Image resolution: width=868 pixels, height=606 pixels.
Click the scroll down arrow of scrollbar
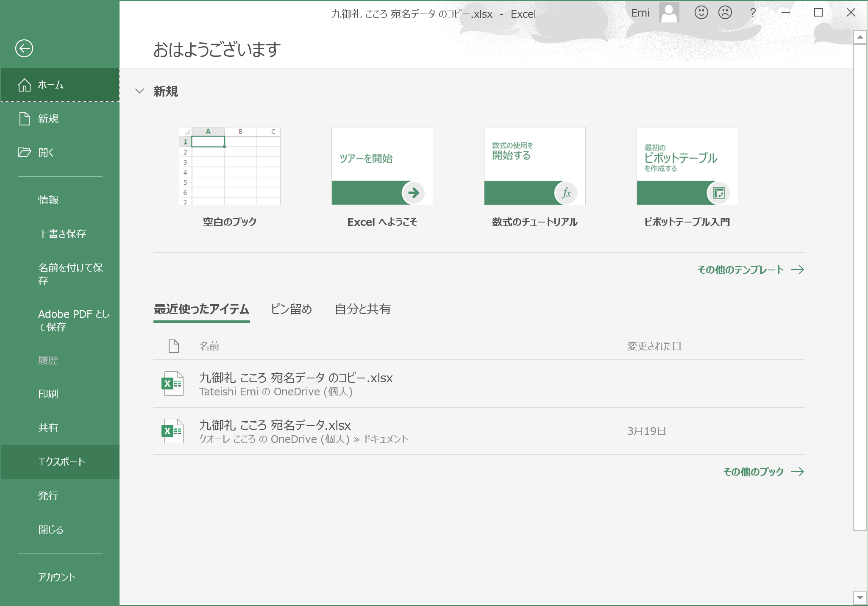[x=860, y=598]
